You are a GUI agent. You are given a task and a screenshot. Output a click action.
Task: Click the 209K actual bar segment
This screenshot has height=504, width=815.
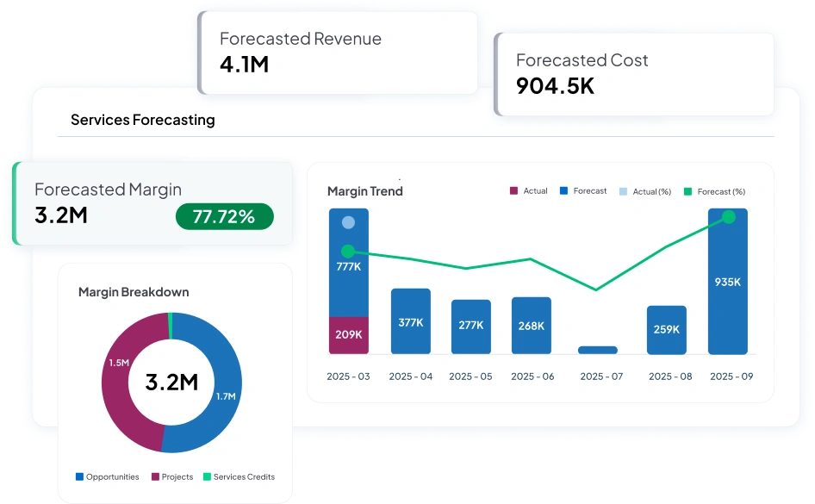click(x=348, y=335)
